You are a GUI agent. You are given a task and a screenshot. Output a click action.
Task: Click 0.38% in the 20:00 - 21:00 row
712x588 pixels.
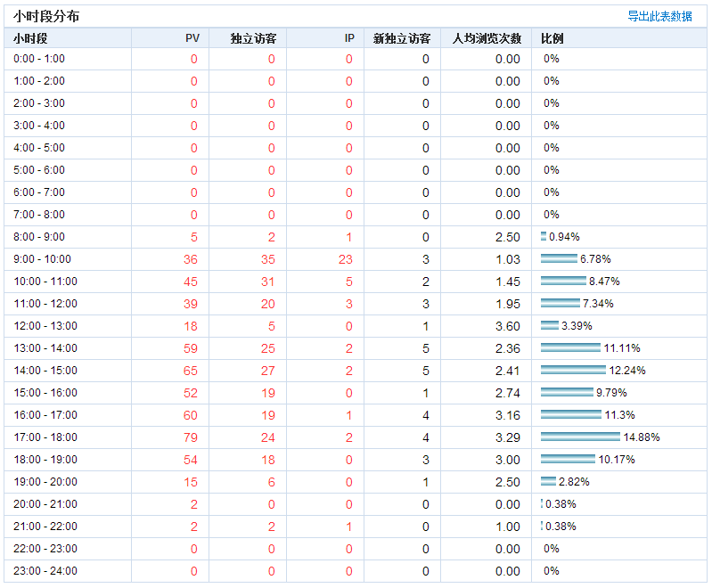click(x=561, y=503)
